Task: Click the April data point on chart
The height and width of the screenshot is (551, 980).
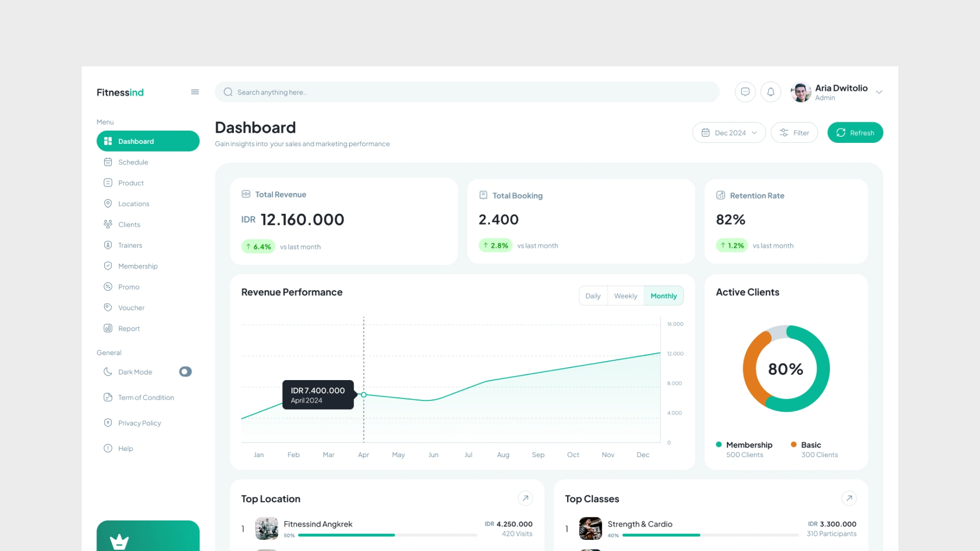Action: (364, 394)
